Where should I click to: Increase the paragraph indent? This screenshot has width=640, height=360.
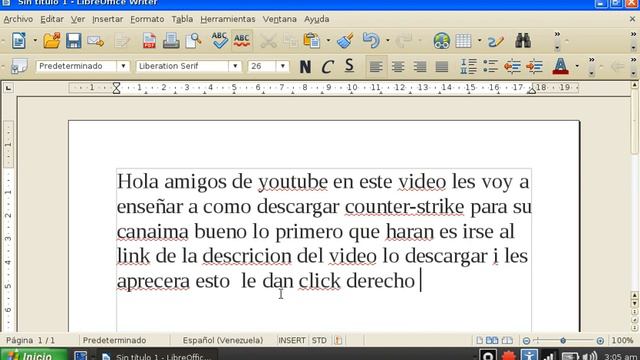coord(534,67)
